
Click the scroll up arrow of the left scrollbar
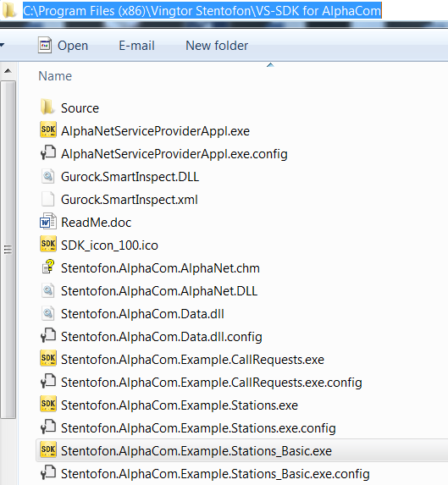pos(8,71)
